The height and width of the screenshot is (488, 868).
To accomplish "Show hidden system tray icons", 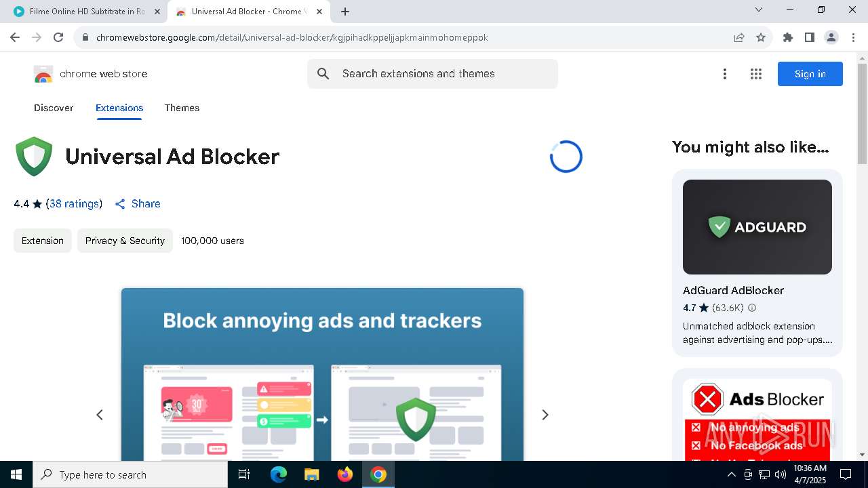I will pos(731,474).
